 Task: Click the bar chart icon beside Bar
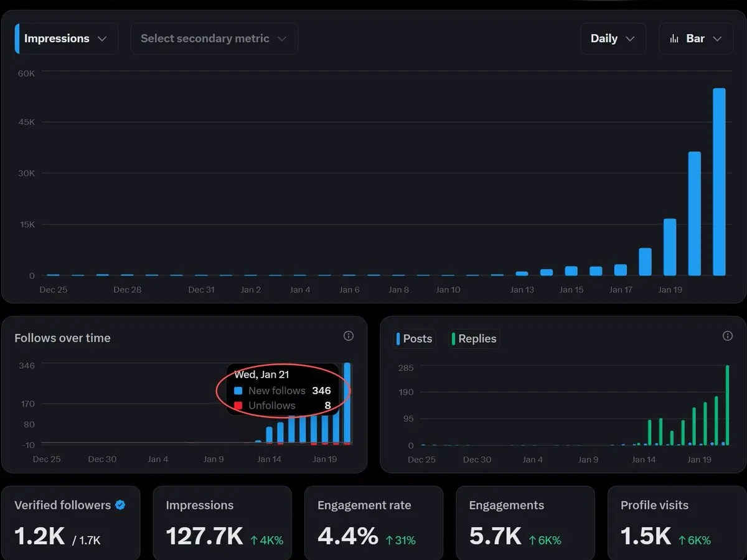pyautogui.click(x=674, y=39)
